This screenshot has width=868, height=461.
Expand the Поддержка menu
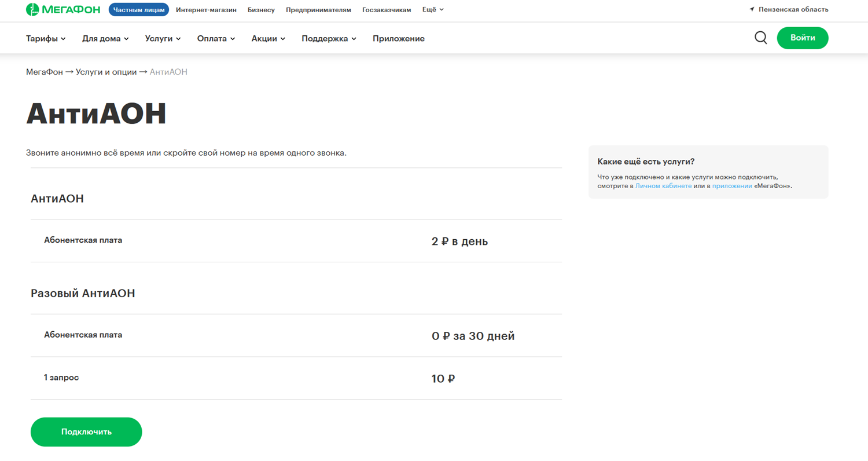329,39
